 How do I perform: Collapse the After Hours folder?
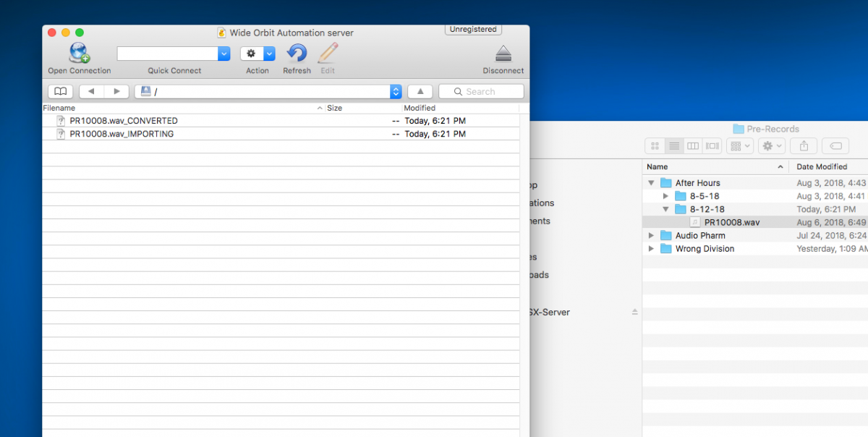(x=651, y=183)
